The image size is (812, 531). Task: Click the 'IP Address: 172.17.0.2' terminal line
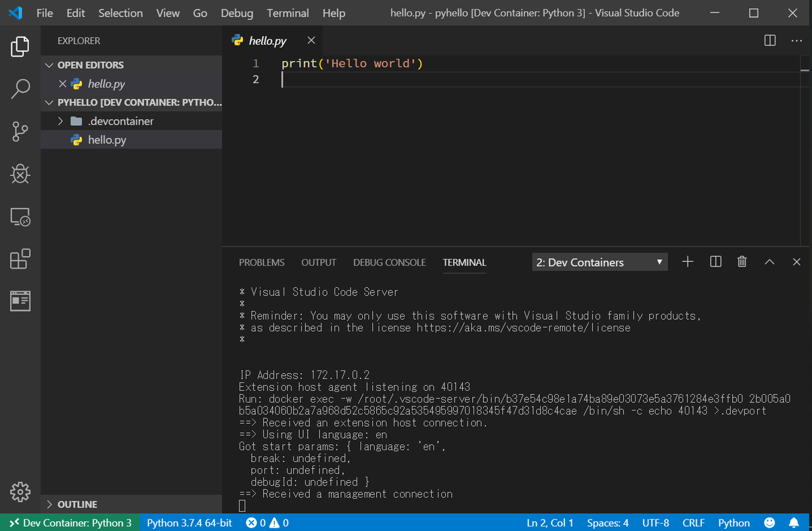(304, 375)
